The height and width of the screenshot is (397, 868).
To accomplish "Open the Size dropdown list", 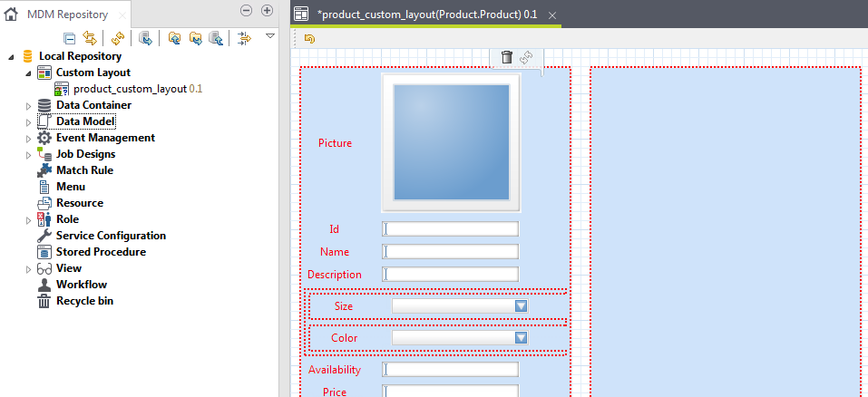I will (x=521, y=306).
